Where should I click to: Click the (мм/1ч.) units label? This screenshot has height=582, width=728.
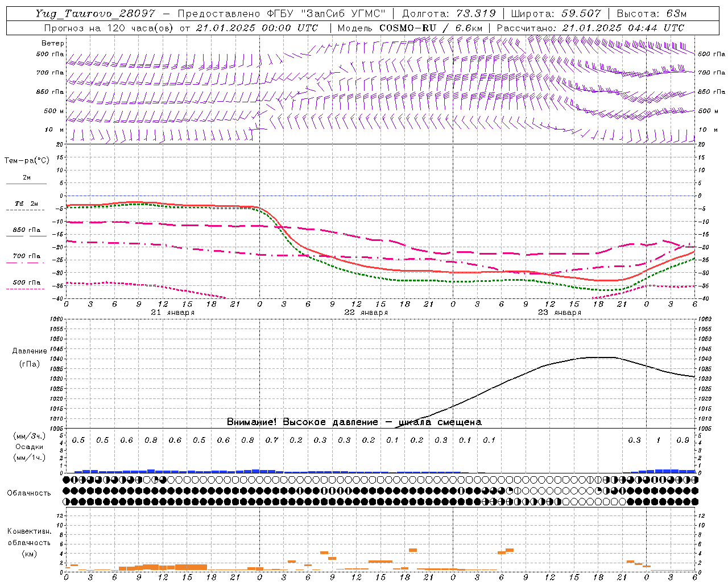(28, 458)
